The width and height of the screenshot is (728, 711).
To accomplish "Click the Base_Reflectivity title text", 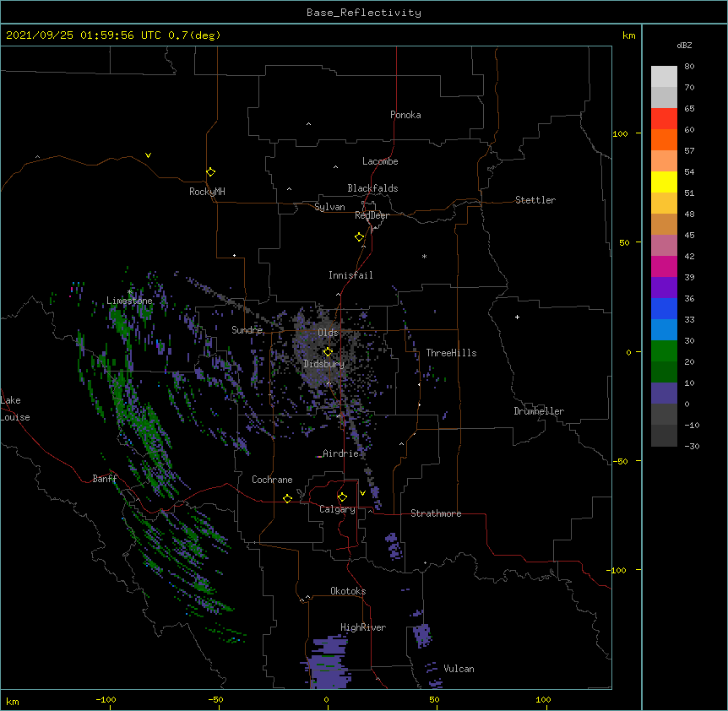I will click(364, 13).
